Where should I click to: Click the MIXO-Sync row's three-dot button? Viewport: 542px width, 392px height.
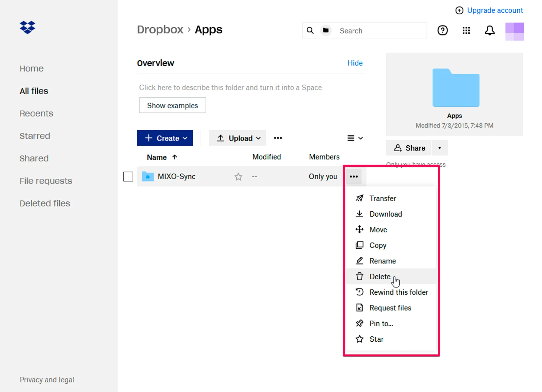(x=353, y=177)
